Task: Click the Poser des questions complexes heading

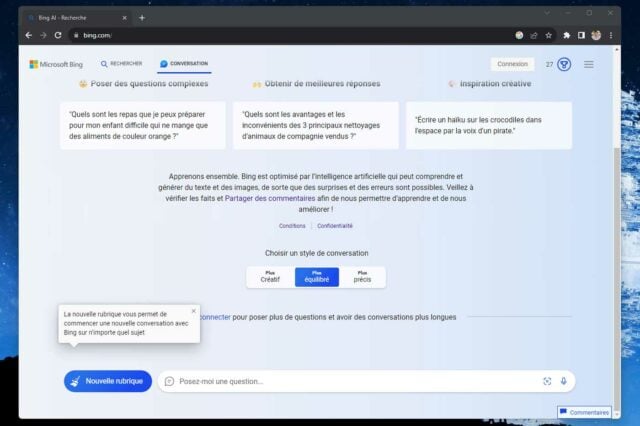Action: tap(149, 84)
